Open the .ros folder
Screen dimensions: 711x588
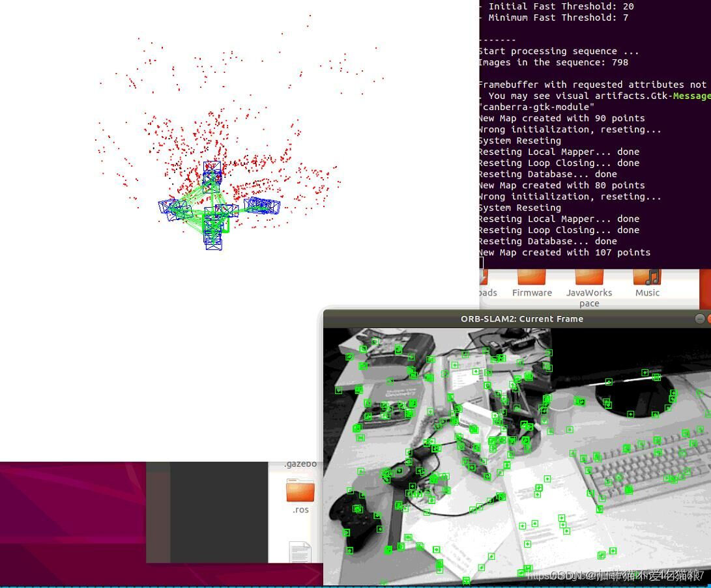(x=300, y=497)
